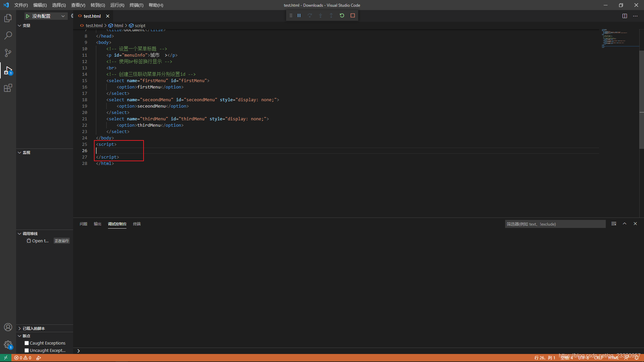Open remote window indicator in status bar
Image resolution: width=644 pixels, height=362 pixels.
[6, 358]
